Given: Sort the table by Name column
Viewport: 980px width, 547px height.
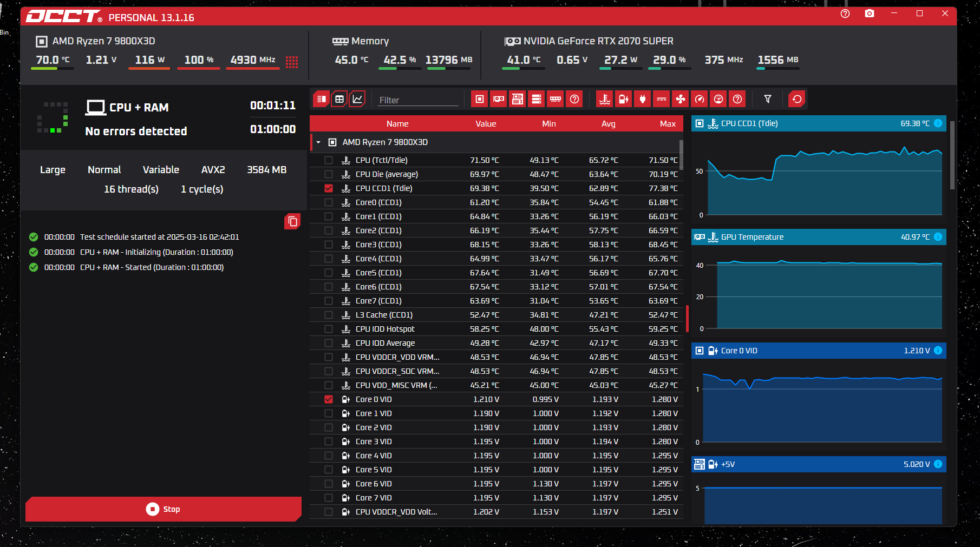Looking at the screenshot, I should (397, 124).
